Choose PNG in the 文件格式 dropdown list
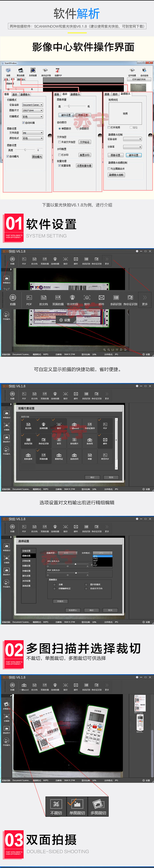The width and height of the screenshot is (154, 868). tap(95, 558)
